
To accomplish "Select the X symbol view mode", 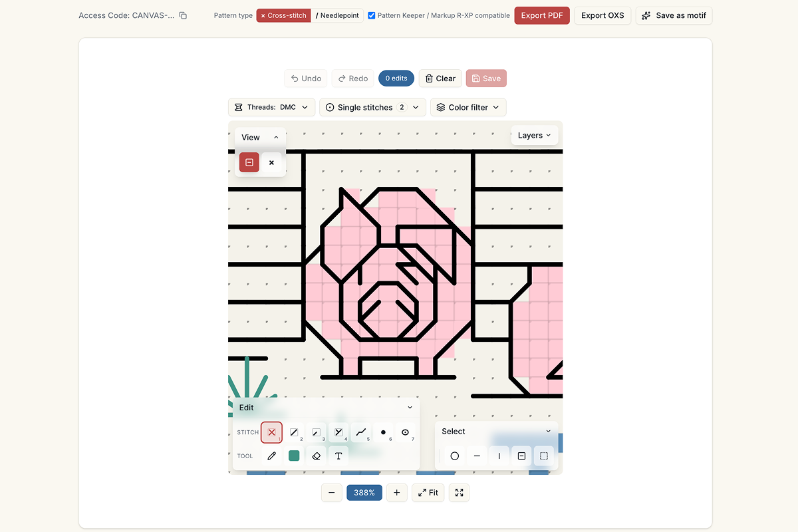I will [271, 162].
